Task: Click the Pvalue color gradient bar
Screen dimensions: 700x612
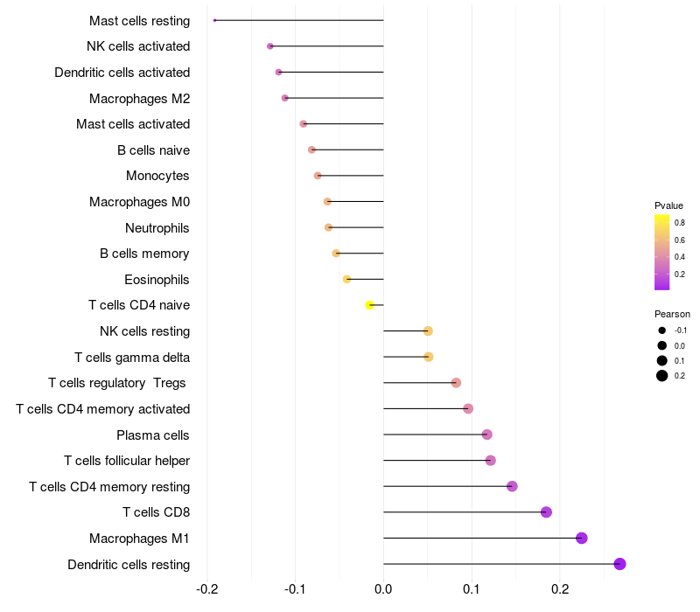Action: click(661, 252)
